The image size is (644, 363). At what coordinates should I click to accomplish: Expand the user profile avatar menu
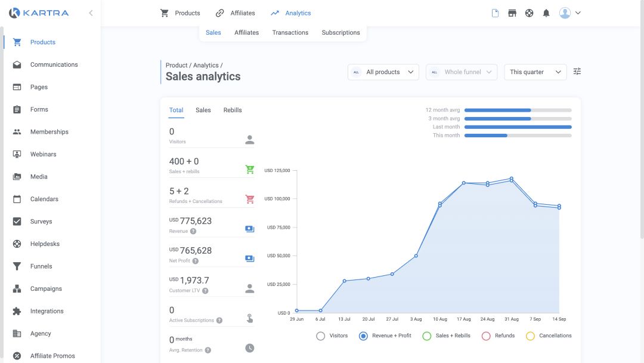click(x=569, y=13)
